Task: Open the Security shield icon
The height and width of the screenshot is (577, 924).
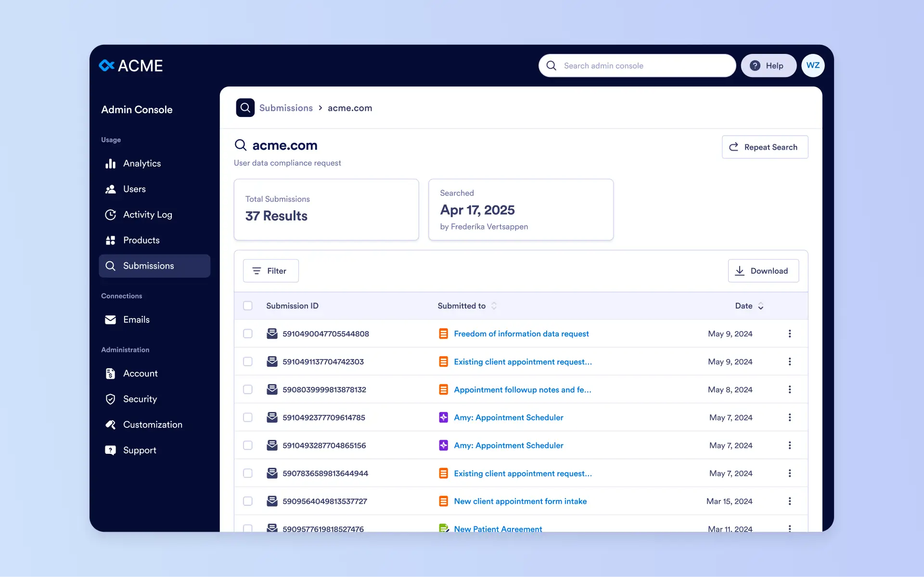Action: [110, 399]
